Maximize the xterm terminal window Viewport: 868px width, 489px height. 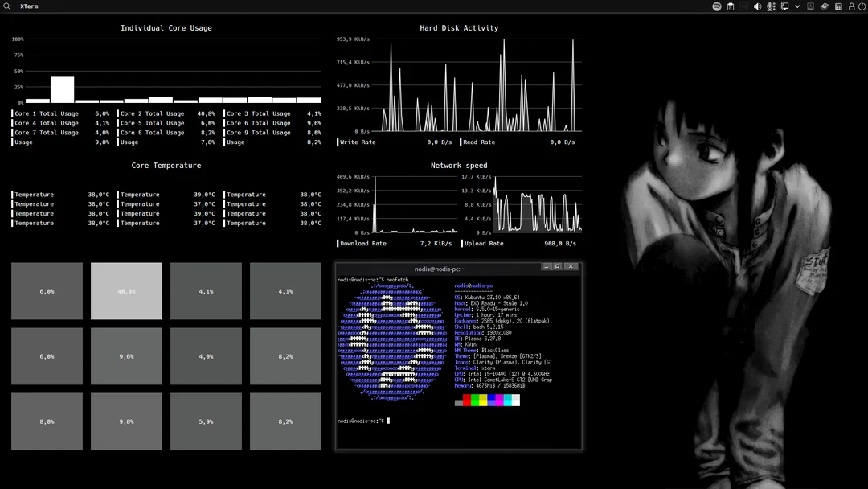557,266
